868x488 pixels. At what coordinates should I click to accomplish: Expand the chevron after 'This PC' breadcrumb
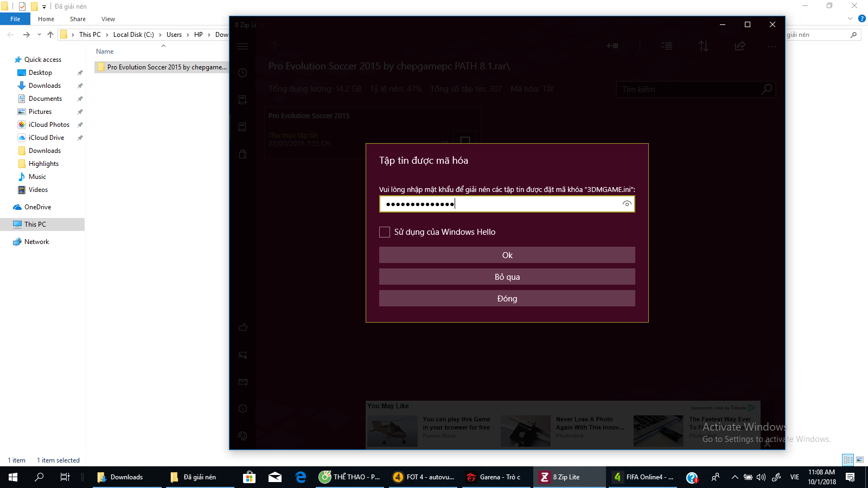tap(107, 35)
